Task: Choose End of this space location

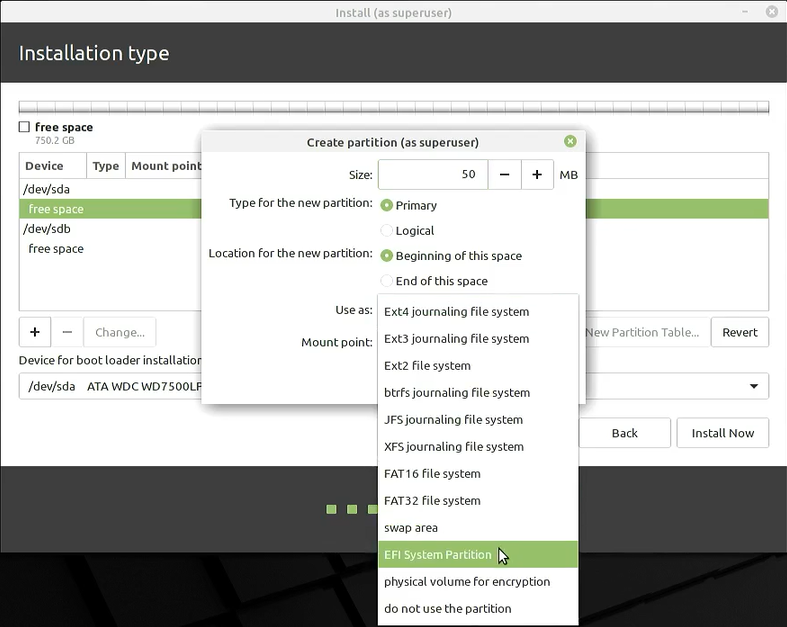Action: tap(387, 281)
